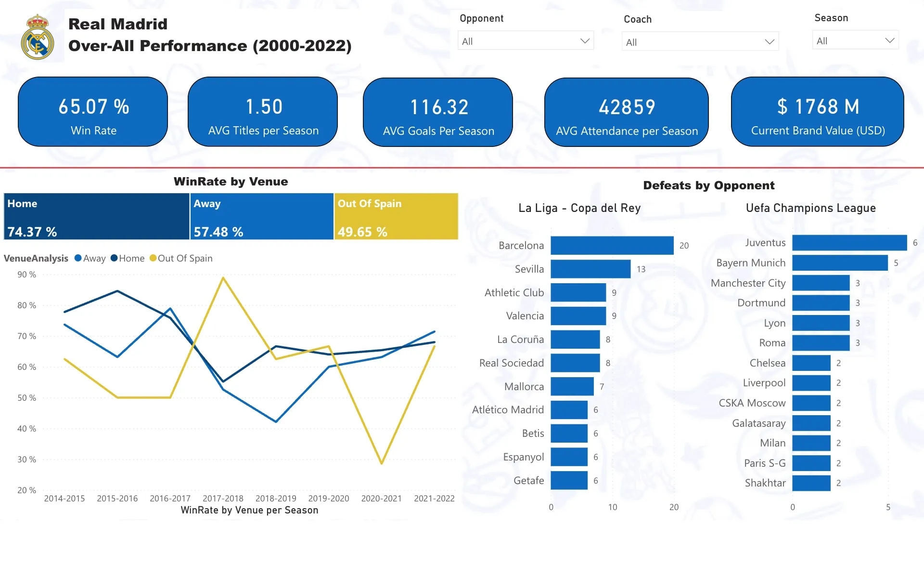Viewport: 924px width, 578px height.
Task: Open the Coach filter dropdown
Action: point(700,42)
